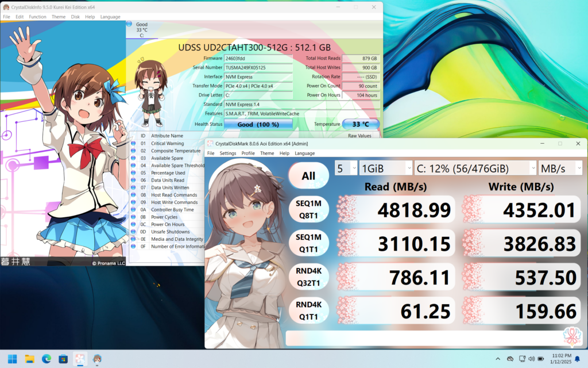Click status orb for Host Read Commands
This screenshot has height=368, width=588.
133,195
